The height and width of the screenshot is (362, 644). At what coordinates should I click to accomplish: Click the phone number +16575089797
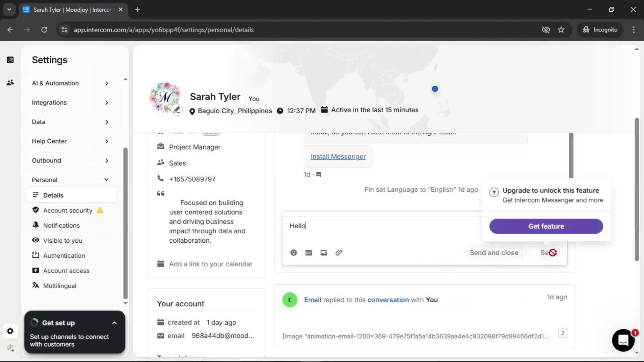click(192, 179)
